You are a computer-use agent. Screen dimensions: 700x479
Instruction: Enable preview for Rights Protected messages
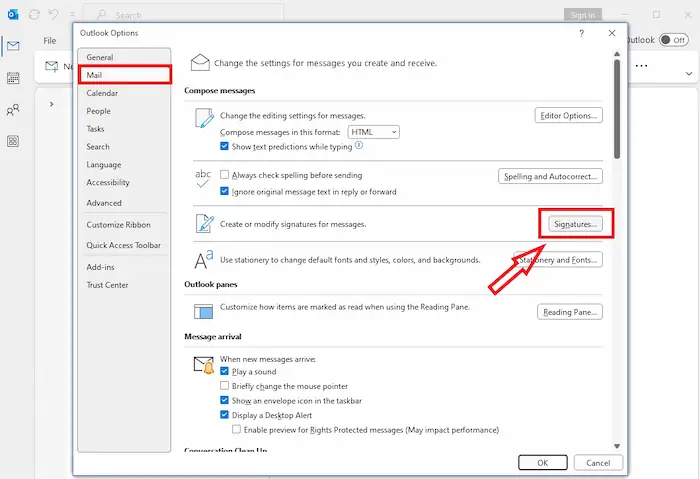pyautogui.click(x=236, y=429)
